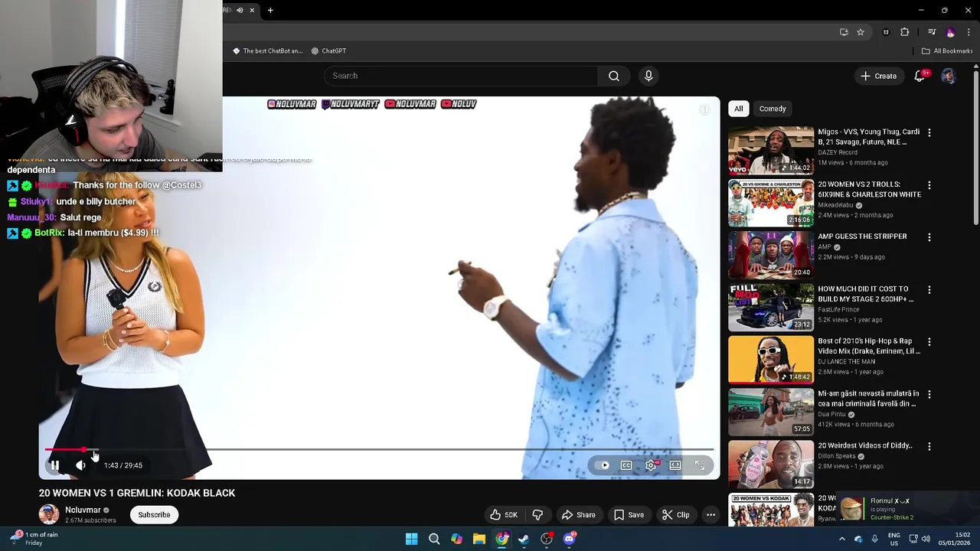Save the video to a playlist

pyautogui.click(x=629, y=515)
